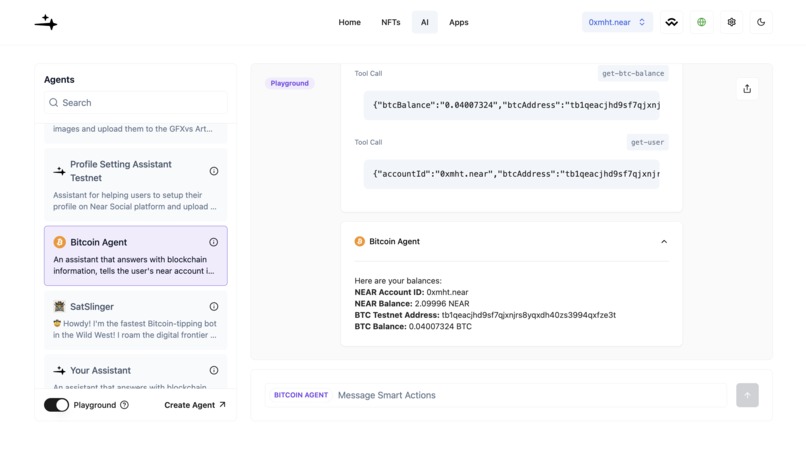Viewport: 806px width, 451px height.
Task: Show info for Profile Setting Assistant Testnet
Action: click(214, 171)
